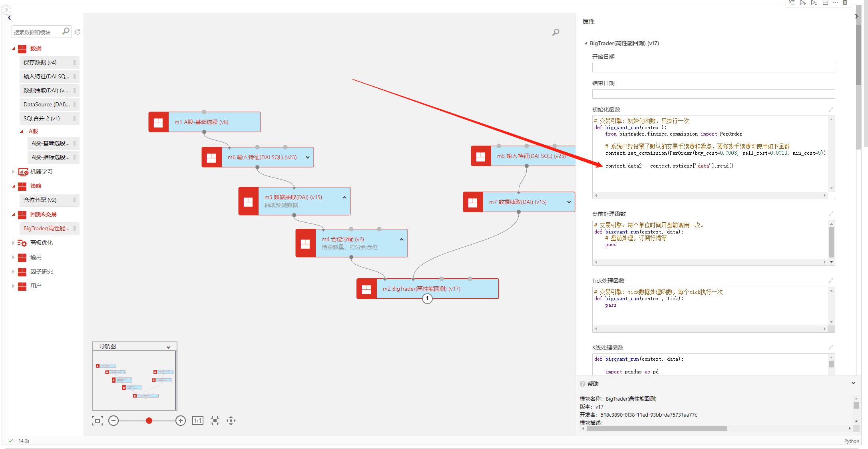Viewport: 868px width, 449px height.
Task: Reset canvas zoom to 1:1
Action: click(x=198, y=421)
